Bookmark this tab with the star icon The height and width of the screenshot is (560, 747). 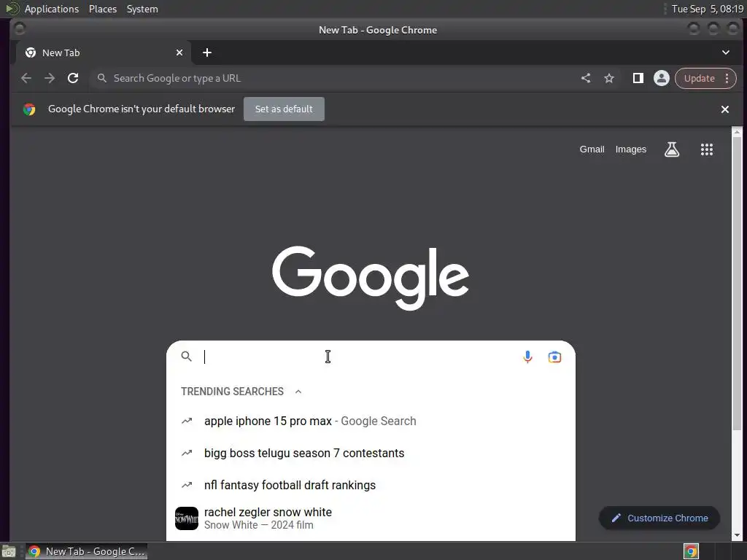609,78
